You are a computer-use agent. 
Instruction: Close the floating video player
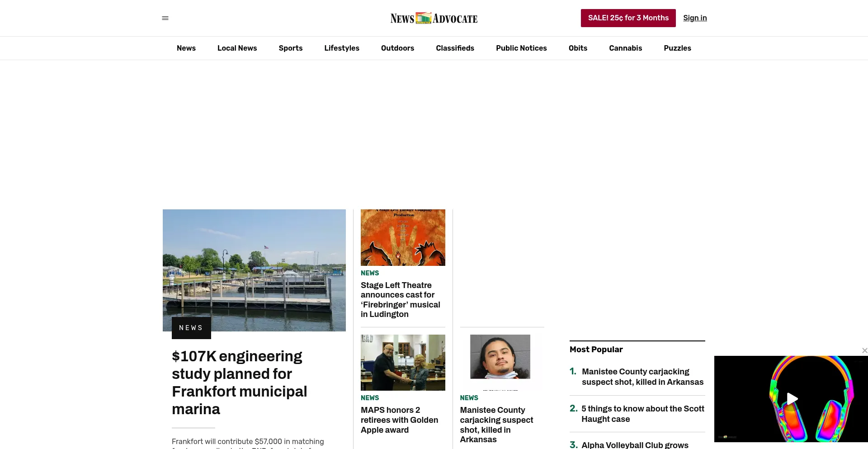pos(864,350)
